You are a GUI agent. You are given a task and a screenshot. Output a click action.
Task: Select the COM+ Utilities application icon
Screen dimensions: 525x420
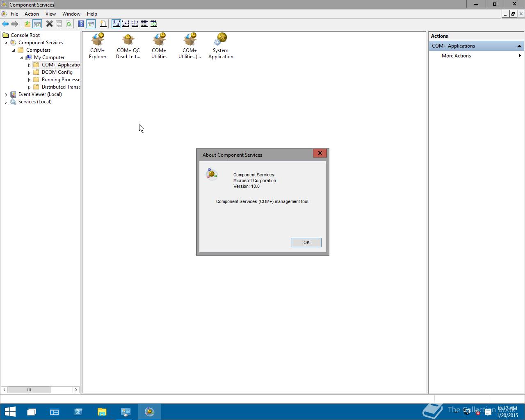tap(159, 46)
